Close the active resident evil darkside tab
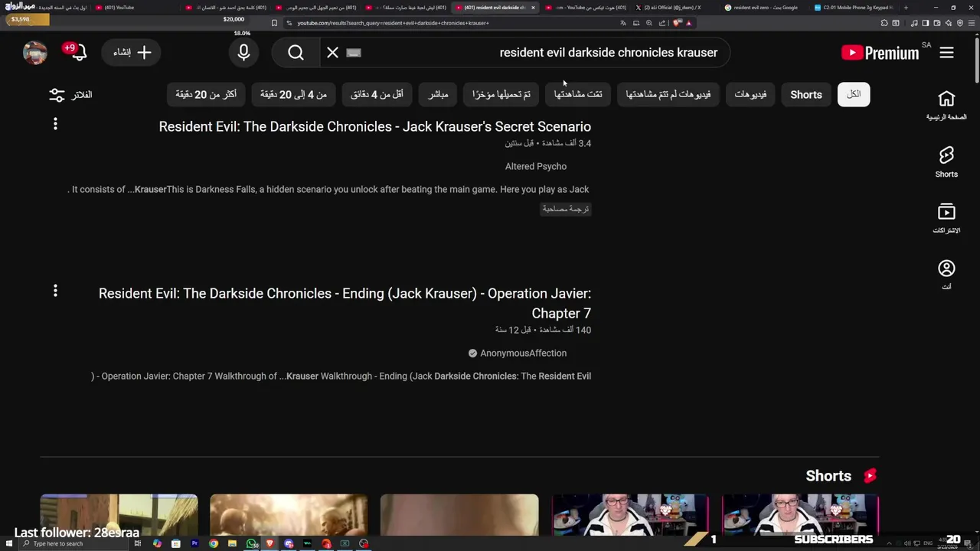The height and width of the screenshot is (551, 980). pos(533,8)
